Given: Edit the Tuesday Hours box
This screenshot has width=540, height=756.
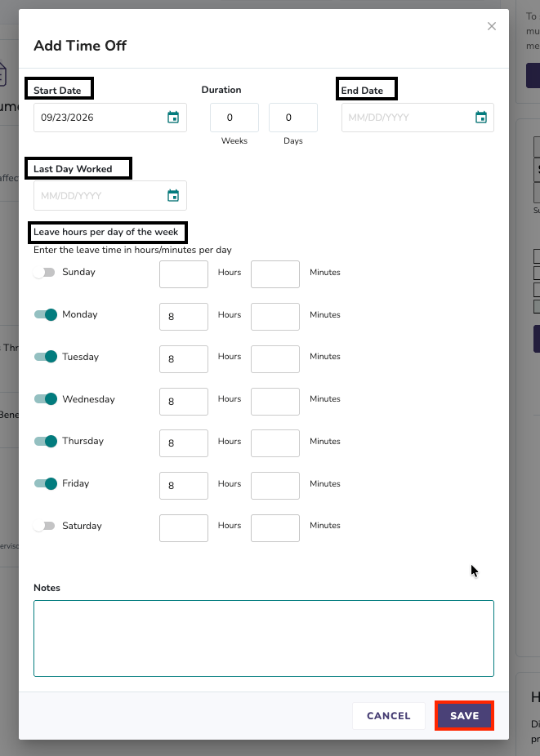Looking at the screenshot, I should (x=183, y=359).
